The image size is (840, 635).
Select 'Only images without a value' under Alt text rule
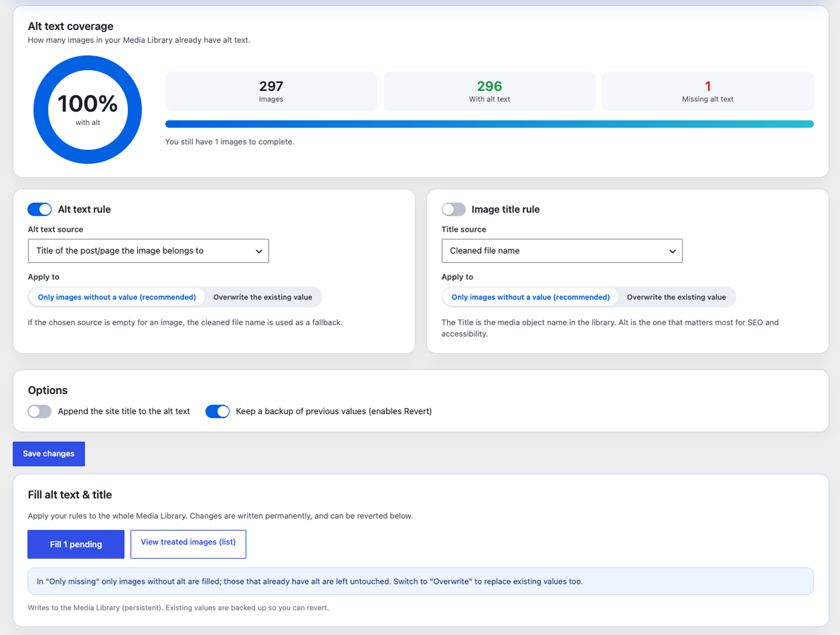(x=117, y=297)
